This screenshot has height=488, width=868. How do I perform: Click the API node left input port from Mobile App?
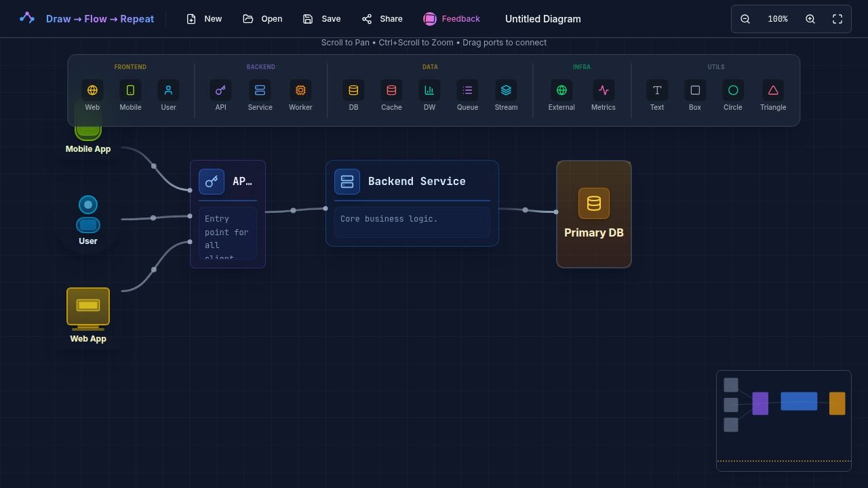[x=190, y=190]
